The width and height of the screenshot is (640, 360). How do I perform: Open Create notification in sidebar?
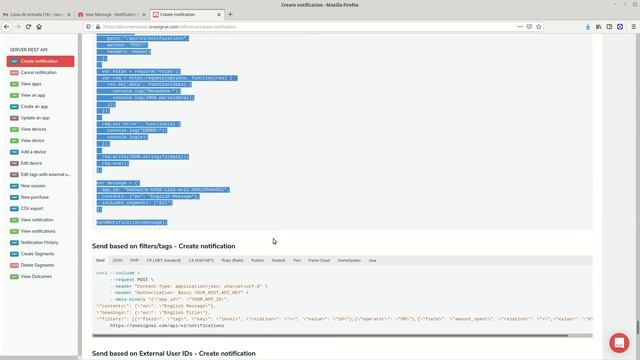click(x=40, y=61)
